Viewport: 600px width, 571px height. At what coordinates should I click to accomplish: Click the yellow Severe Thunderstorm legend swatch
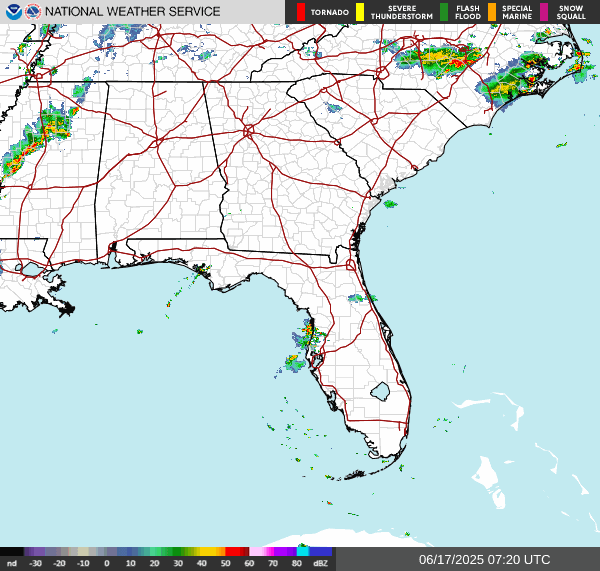[x=360, y=12]
